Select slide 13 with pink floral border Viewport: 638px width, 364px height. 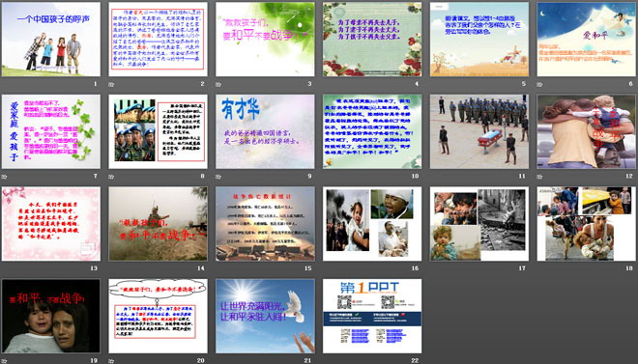coord(51,223)
